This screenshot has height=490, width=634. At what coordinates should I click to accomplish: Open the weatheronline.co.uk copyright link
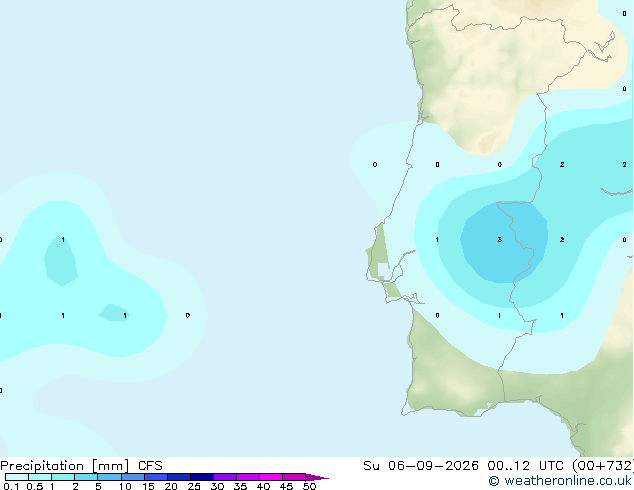560,481
